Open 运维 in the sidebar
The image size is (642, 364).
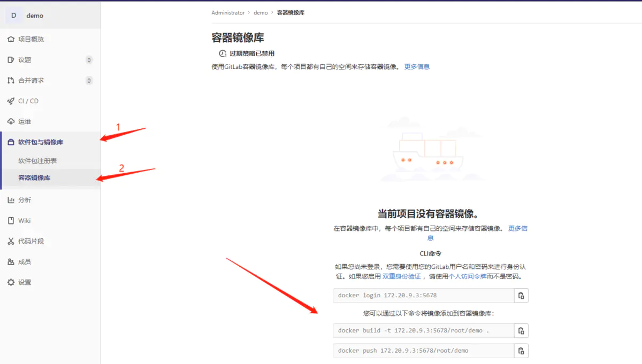[25, 121]
